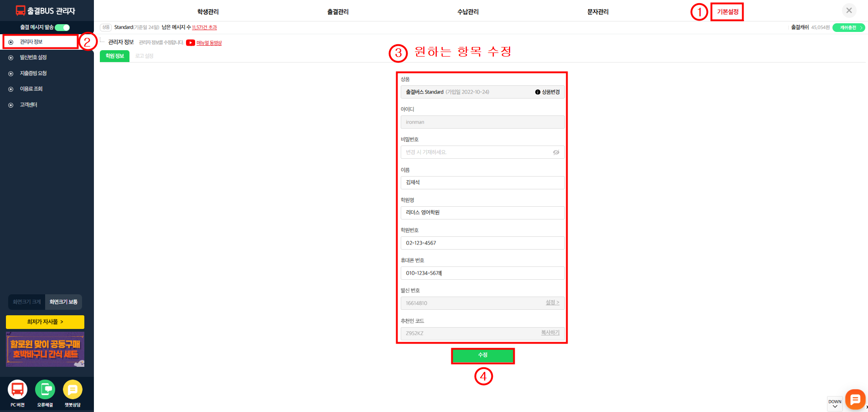Open 설정 > for 발신 번호
The height and width of the screenshot is (412, 868).
coord(552,302)
